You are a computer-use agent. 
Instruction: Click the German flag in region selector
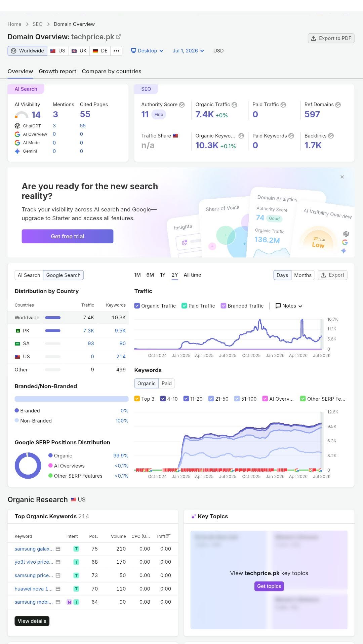(95, 51)
